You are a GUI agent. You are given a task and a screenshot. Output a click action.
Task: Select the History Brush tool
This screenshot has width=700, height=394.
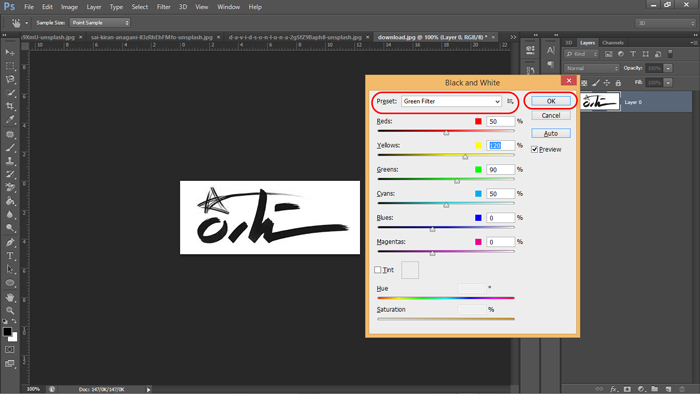tap(10, 174)
